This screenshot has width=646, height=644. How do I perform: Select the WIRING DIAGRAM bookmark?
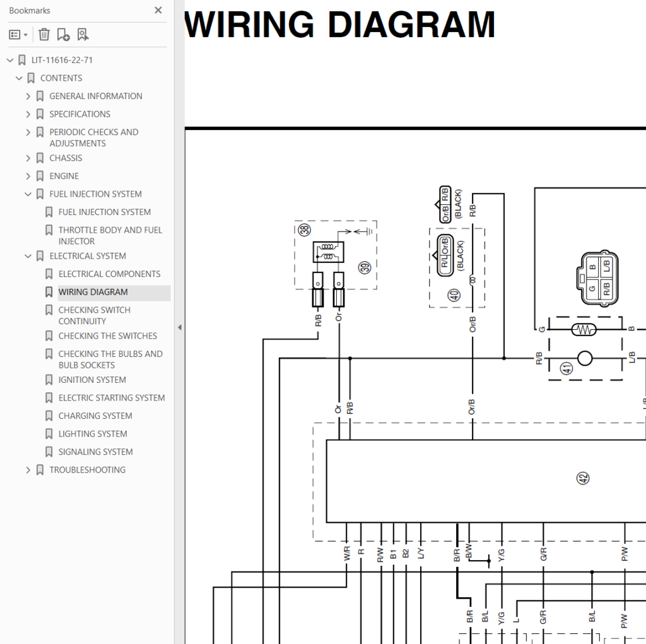coord(93,292)
